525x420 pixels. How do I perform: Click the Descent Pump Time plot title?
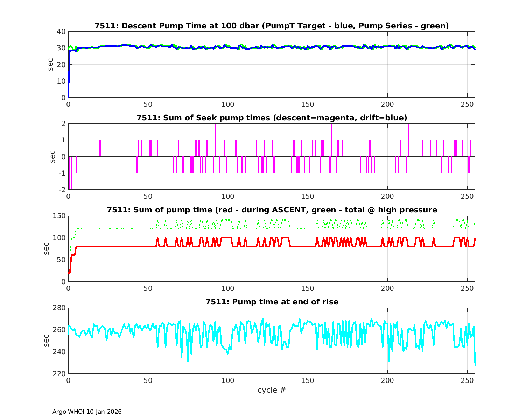pyautogui.click(x=272, y=26)
